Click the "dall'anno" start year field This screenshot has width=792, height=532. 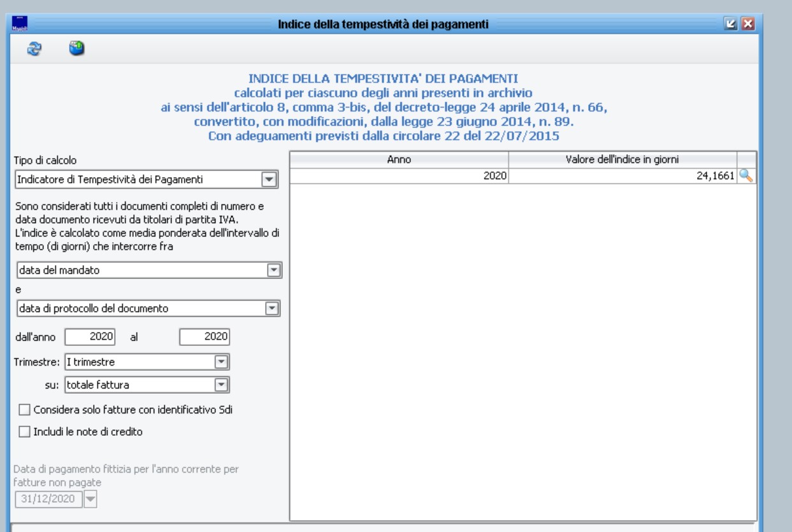pos(90,336)
